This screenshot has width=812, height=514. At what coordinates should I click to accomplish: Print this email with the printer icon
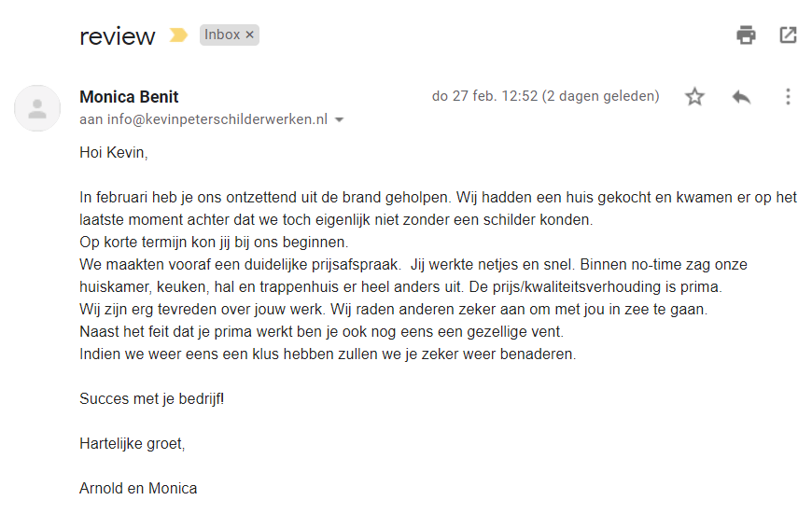746,35
